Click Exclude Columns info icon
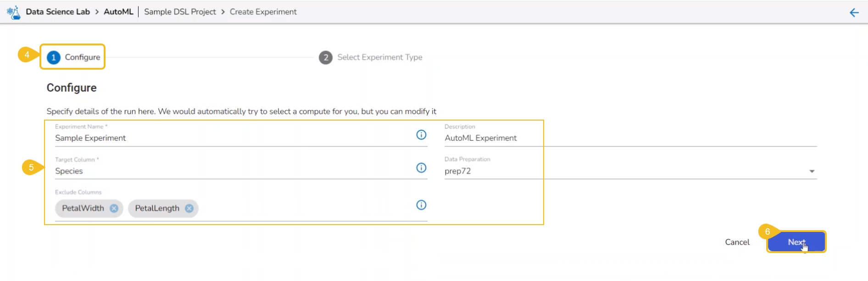 pyautogui.click(x=421, y=205)
